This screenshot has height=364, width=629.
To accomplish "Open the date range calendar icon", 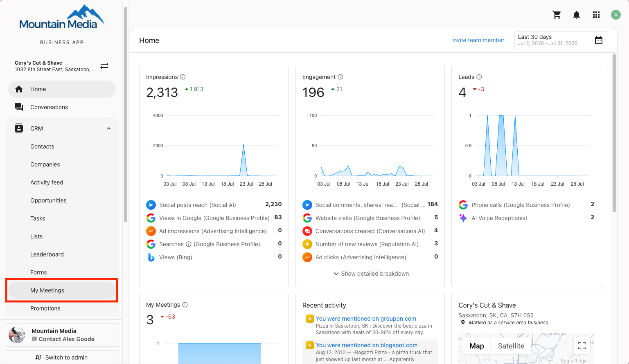I will [599, 40].
